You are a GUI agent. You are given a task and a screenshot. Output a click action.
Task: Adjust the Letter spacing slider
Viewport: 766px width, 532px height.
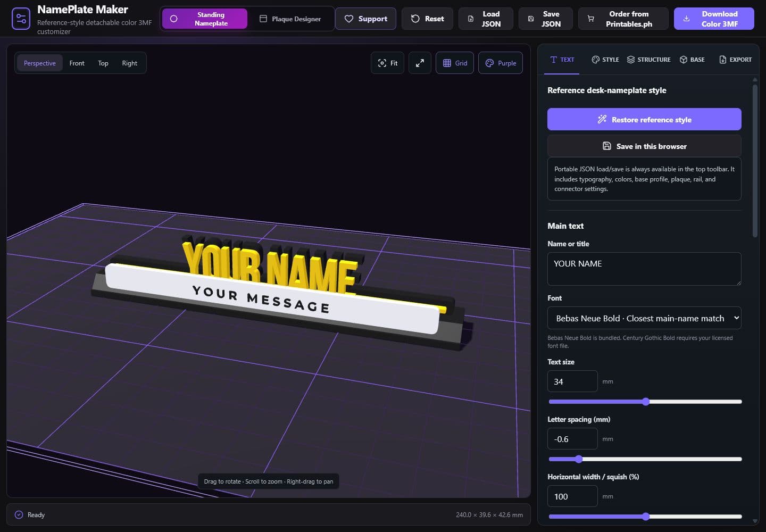[645, 459]
